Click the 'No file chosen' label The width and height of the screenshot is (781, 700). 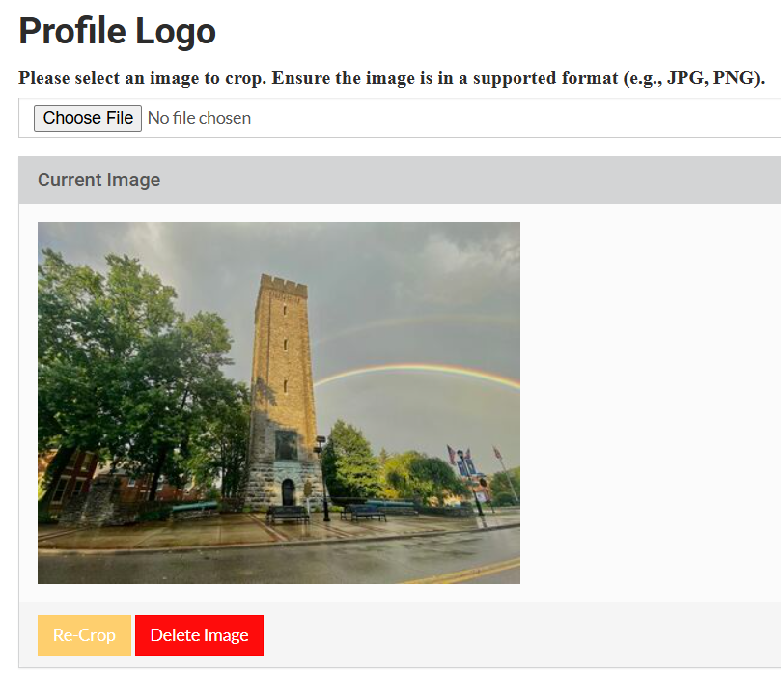199,118
